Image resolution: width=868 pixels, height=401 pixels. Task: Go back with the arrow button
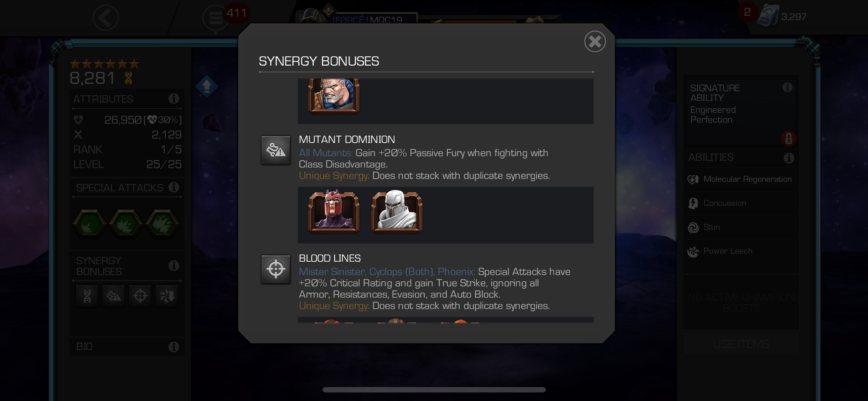pos(106,17)
